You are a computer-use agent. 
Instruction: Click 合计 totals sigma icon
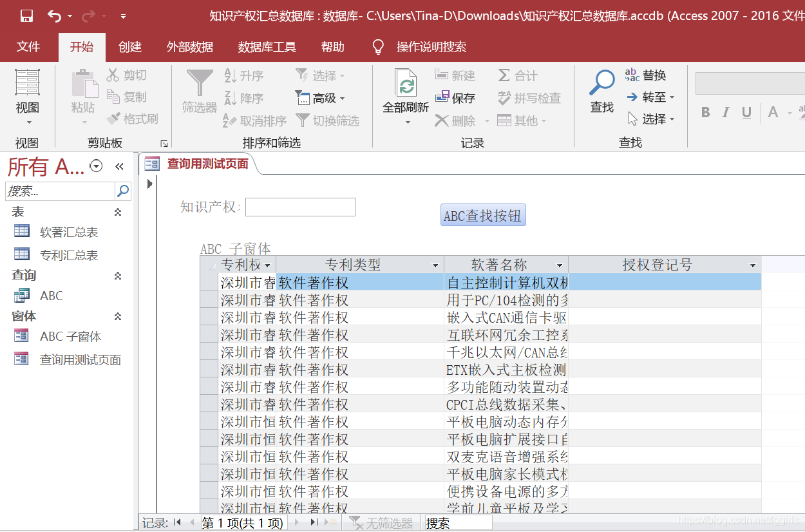pos(518,75)
